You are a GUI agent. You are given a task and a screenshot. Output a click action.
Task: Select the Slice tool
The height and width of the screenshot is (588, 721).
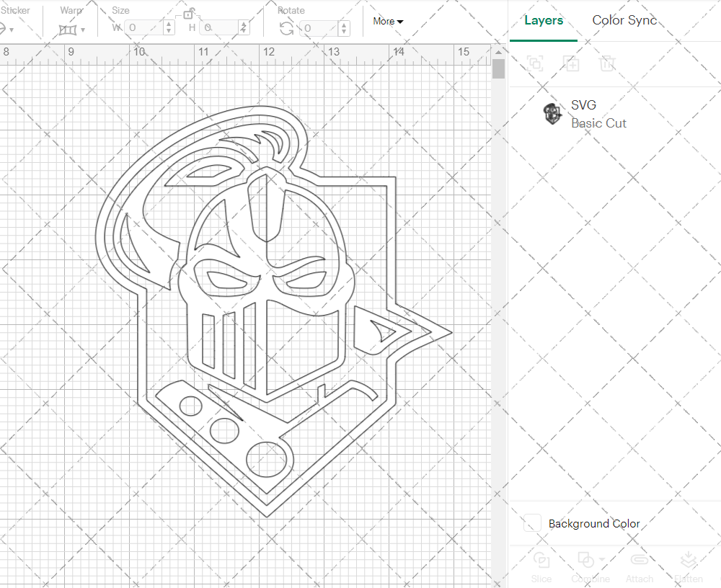coord(541,568)
